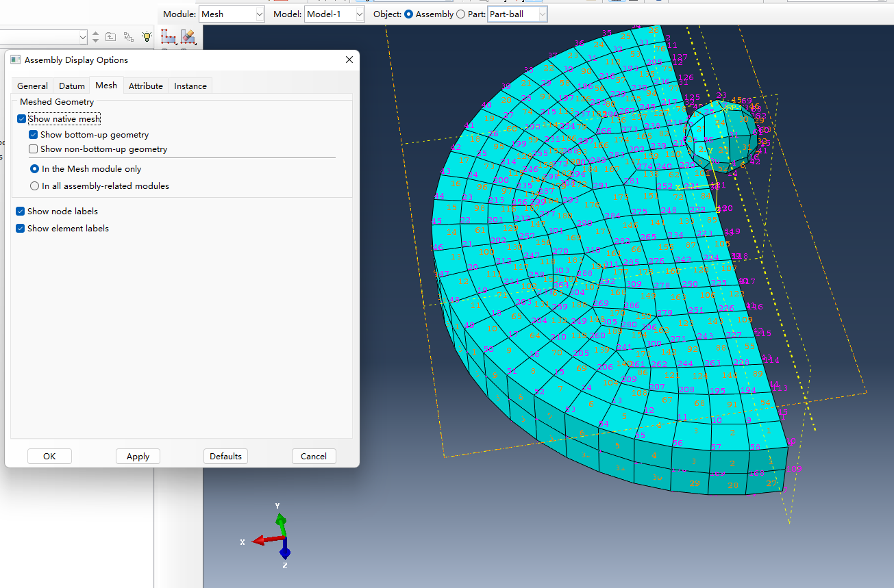The height and width of the screenshot is (588, 894).
Task: Click the up/down stepper arrows in tree toolbar
Action: (95, 37)
